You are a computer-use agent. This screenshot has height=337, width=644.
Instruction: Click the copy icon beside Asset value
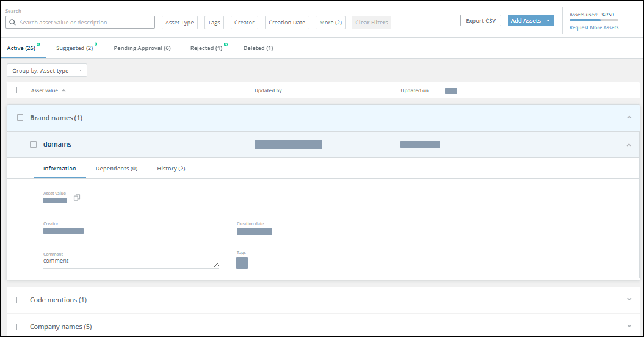pos(77,197)
